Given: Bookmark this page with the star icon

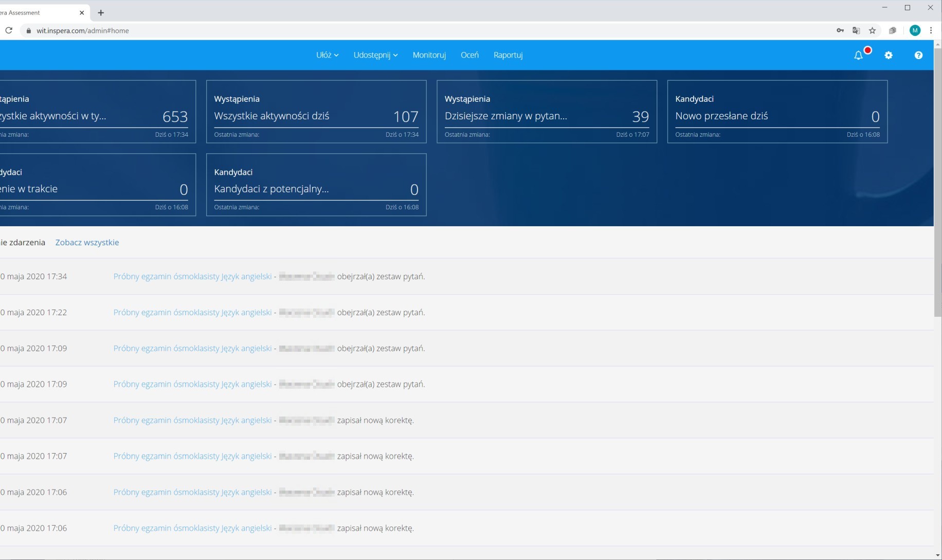Looking at the screenshot, I should (872, 30).
